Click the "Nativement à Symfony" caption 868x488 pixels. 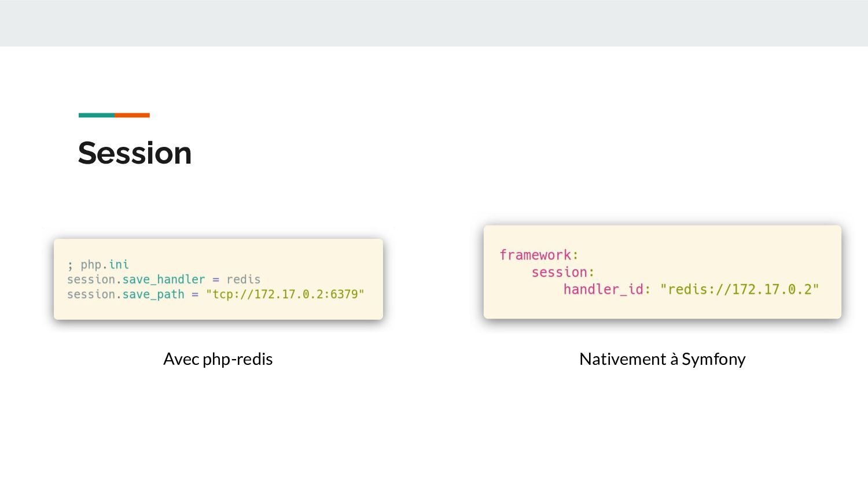(662, 359)
